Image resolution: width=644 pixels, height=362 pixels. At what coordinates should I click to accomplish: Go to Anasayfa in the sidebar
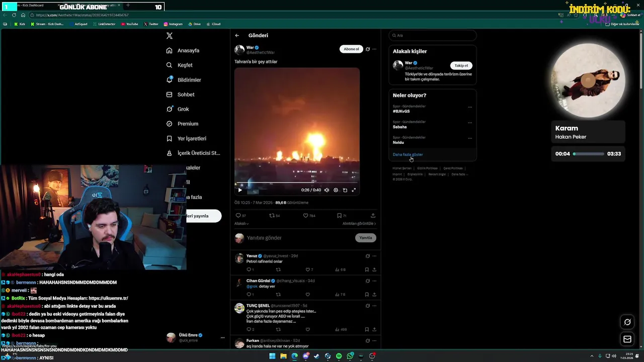click(x=183, y=50)
